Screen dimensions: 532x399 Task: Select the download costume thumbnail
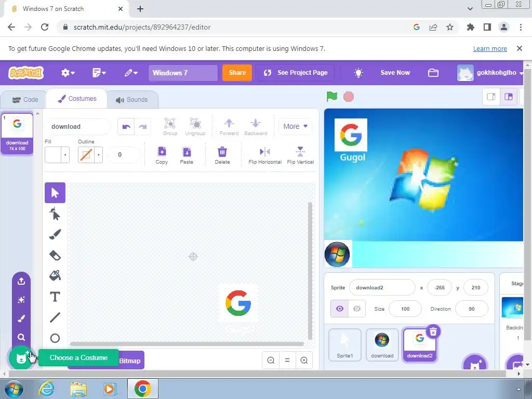(17, 134)
